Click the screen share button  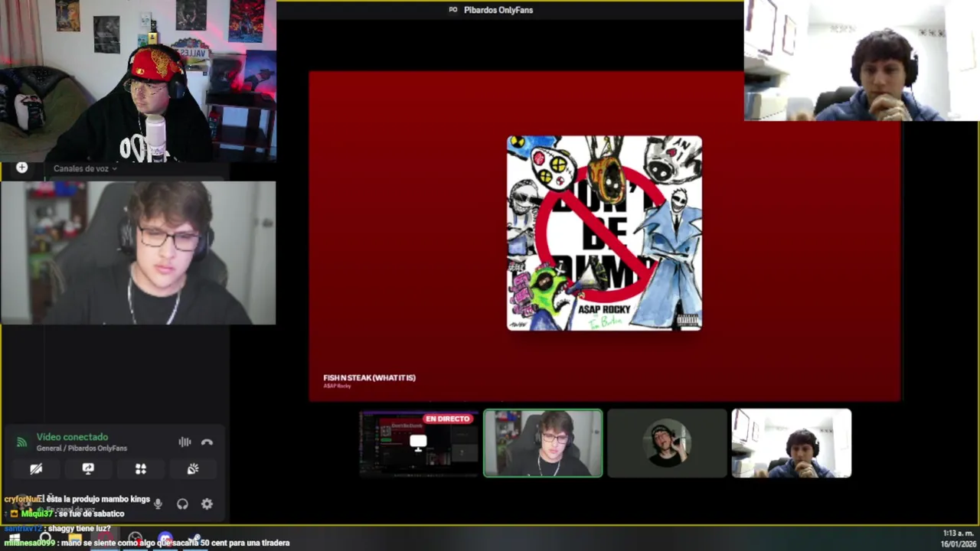tap(88, 469)
